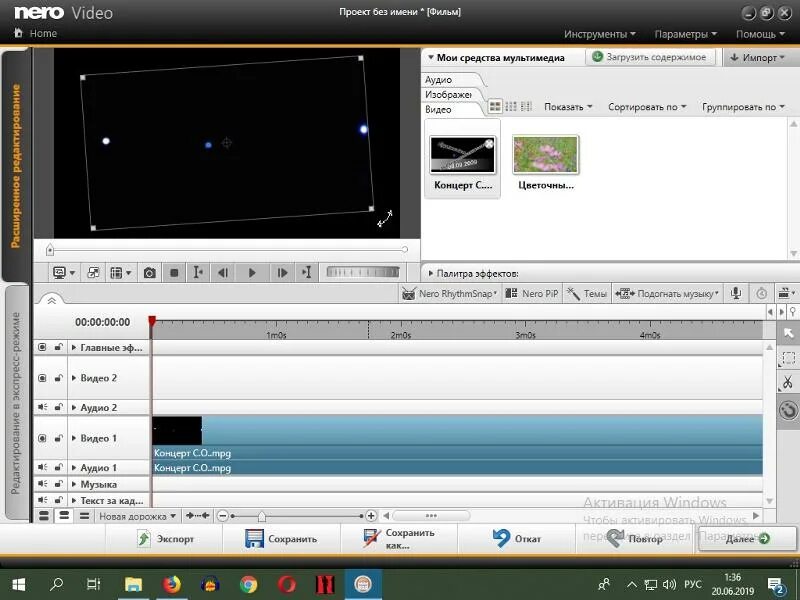
Task: Open the Инструменты menu
Action: pos(599,34)
